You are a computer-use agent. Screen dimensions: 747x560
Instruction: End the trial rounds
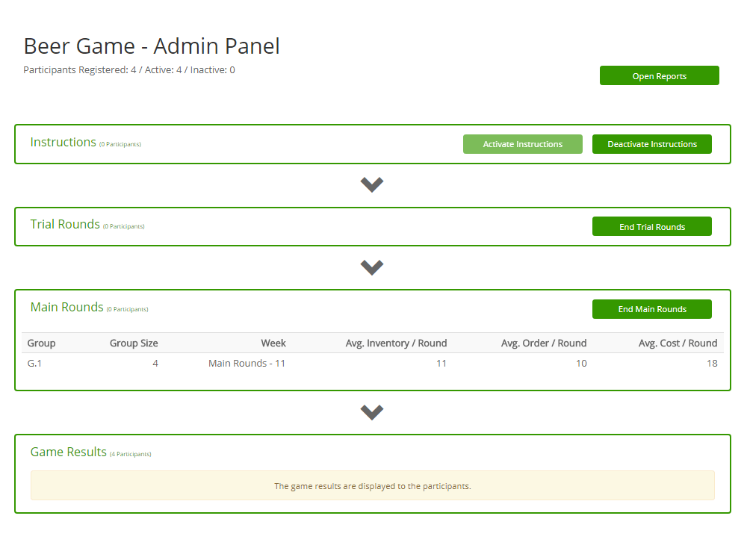click(x=651, y=226)
